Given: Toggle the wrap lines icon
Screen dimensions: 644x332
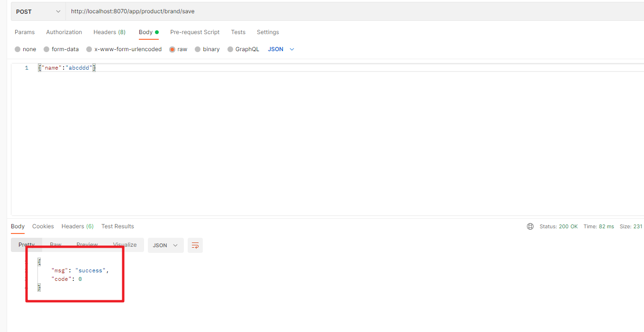Looking at the screenshot, I should 195,245.
